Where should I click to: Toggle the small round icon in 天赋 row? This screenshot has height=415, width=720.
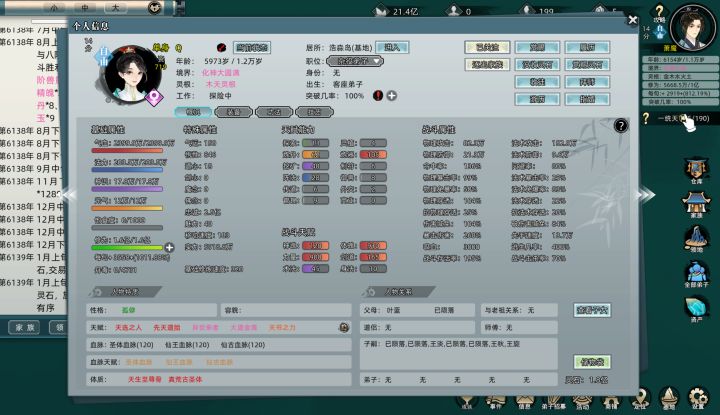[344, 327]
